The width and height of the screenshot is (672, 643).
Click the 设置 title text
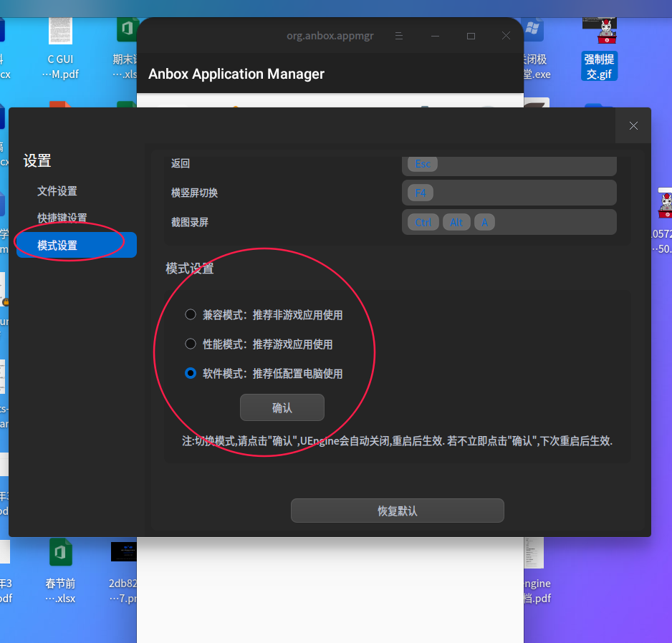[x=37, y=161]
